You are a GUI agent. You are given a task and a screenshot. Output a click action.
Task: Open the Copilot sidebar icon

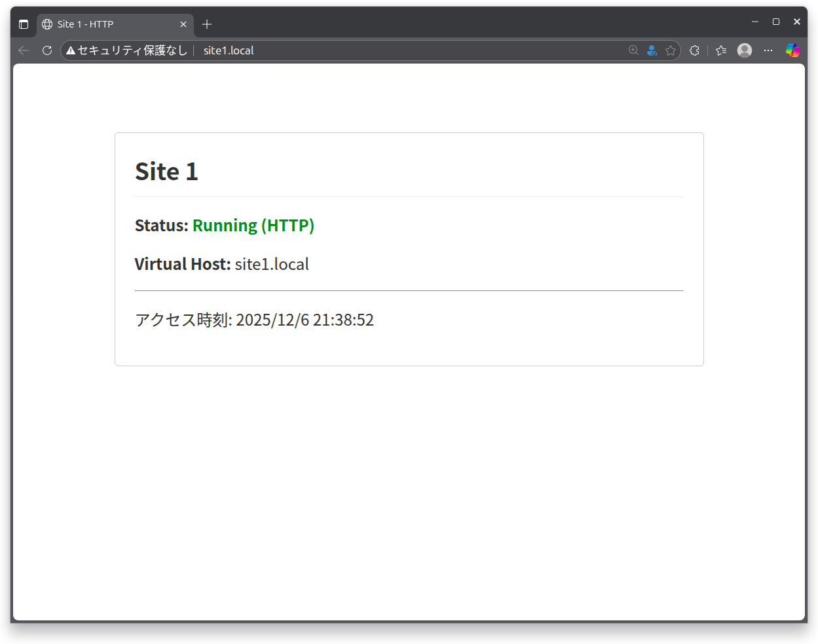pos(792,50)
